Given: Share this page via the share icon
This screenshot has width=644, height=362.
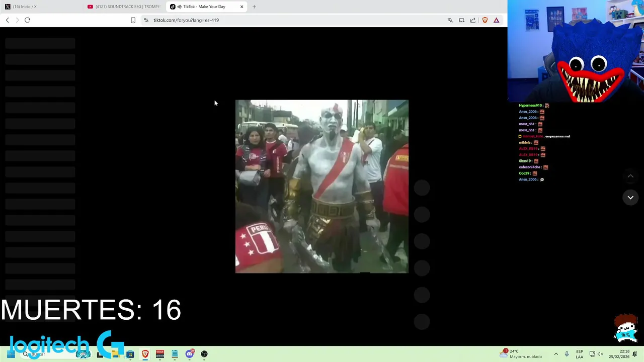Looking at the screenshot, I should click(473, 20).
